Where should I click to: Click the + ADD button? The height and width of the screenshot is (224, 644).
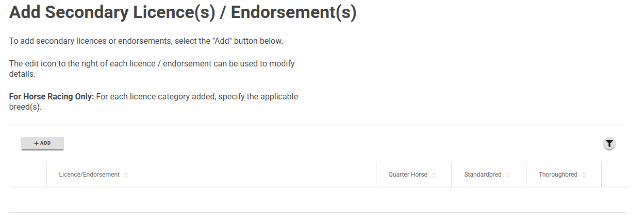[42, 143]
